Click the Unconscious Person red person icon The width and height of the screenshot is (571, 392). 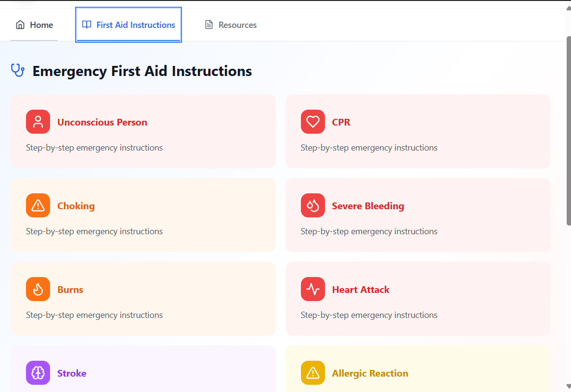point(38,122)
